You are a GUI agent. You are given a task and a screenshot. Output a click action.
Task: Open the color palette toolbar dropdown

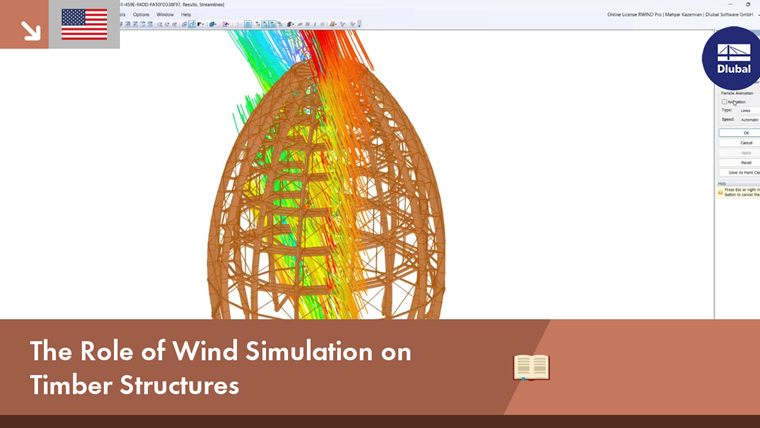click(x=201, y=24)
